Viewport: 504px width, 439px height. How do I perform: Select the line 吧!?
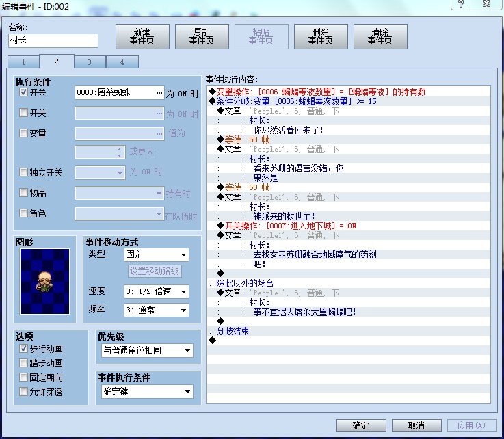349,264
